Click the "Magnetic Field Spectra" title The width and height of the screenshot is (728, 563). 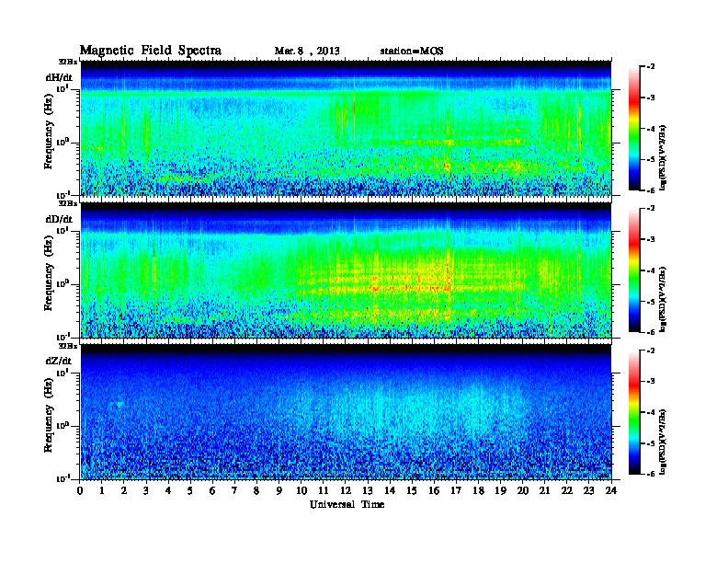151,51
